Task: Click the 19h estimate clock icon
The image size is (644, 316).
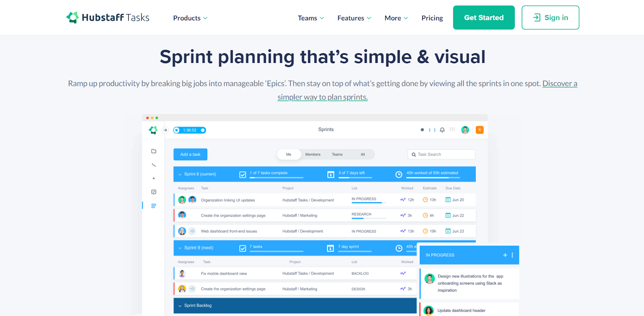Action: (x=425, y=231)
